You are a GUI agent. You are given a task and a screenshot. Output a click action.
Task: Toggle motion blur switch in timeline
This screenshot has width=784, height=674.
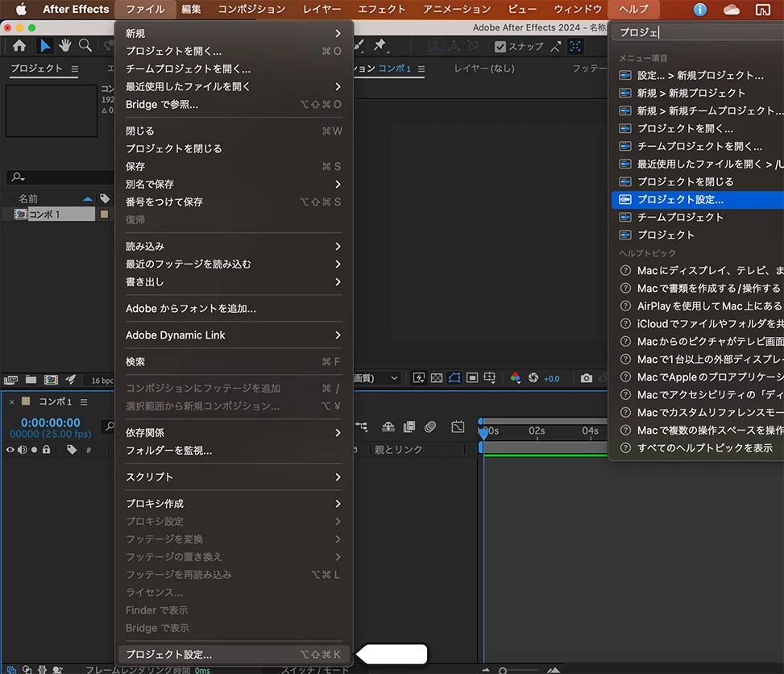430,426
